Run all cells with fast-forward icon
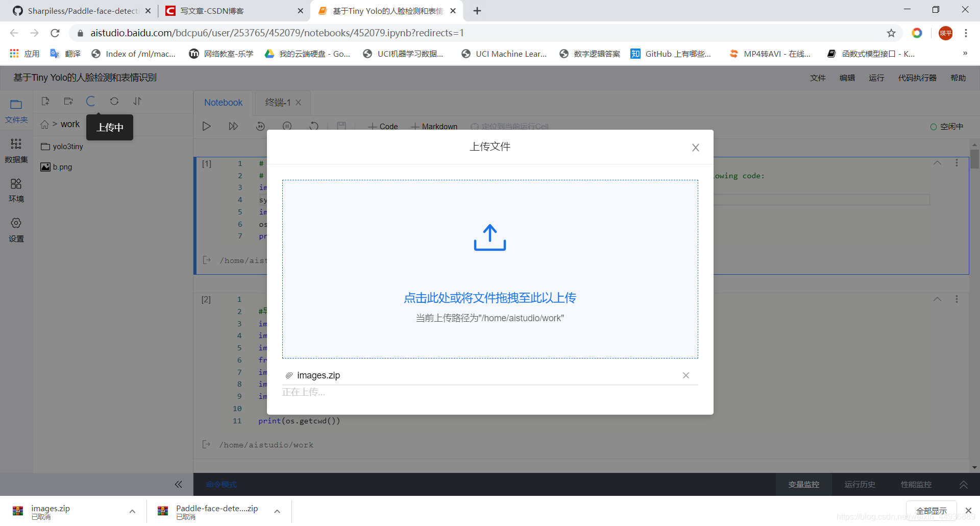The height and width of the screenshot is (526, 980). 233,126
